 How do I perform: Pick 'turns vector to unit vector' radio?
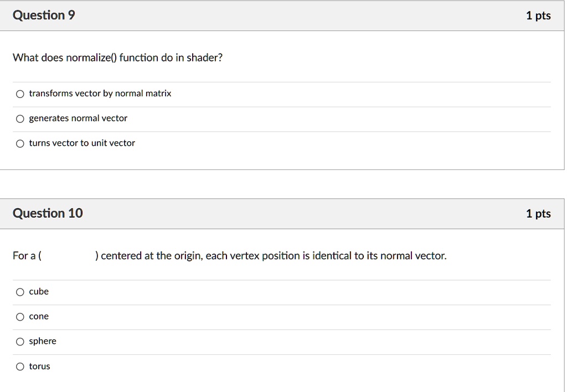pos(20,143)
